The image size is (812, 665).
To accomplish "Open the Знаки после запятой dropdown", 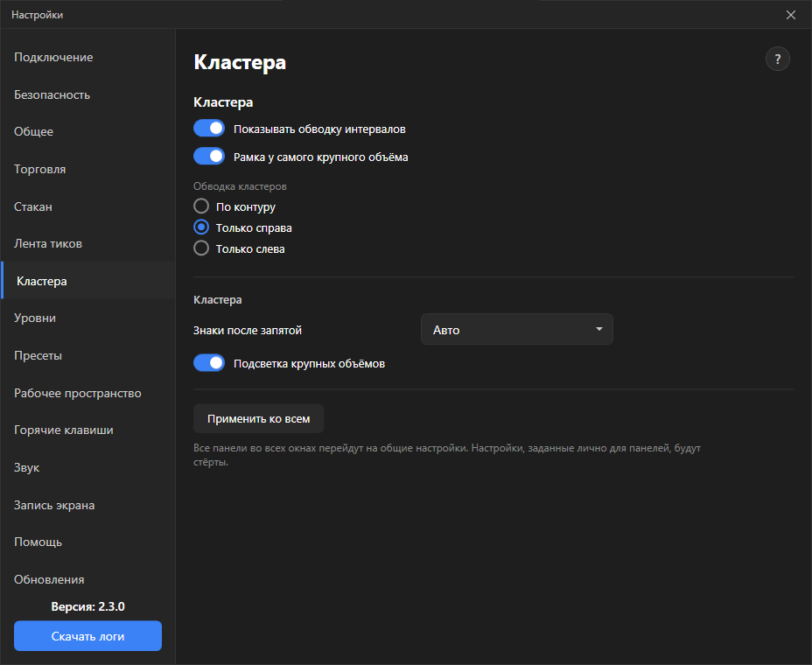I will tap(517, 329).
